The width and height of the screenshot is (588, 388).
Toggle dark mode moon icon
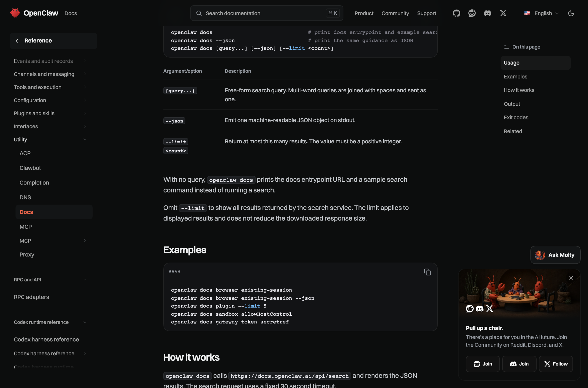coord(571,13)
